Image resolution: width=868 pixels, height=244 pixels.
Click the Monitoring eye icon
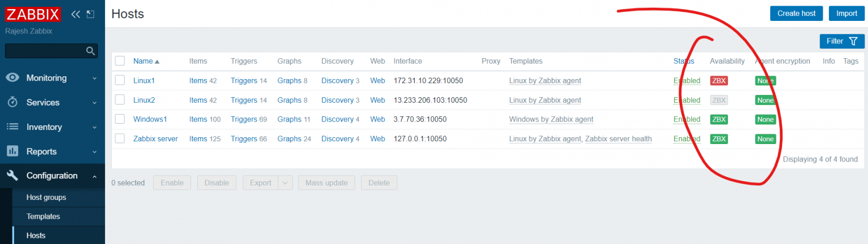[12, 78]
